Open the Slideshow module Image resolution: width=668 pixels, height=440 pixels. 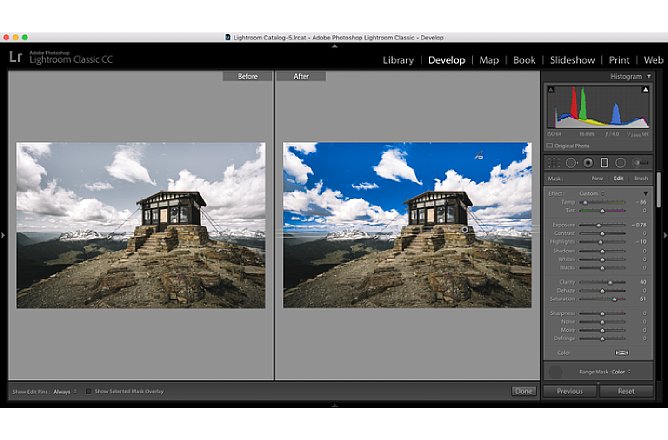click(572, 60)
